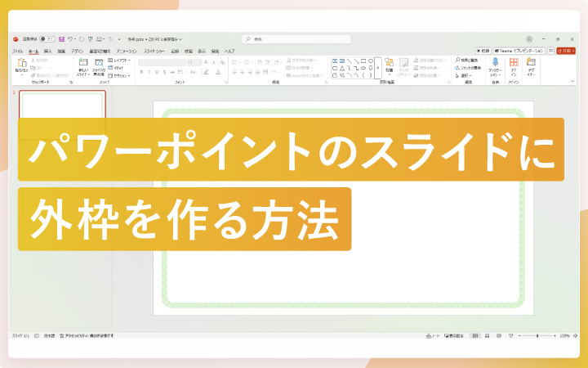Click the Add-ins grid icon
Screen dimensions: 588x368
pyautogui.click(x=514, y=62)
